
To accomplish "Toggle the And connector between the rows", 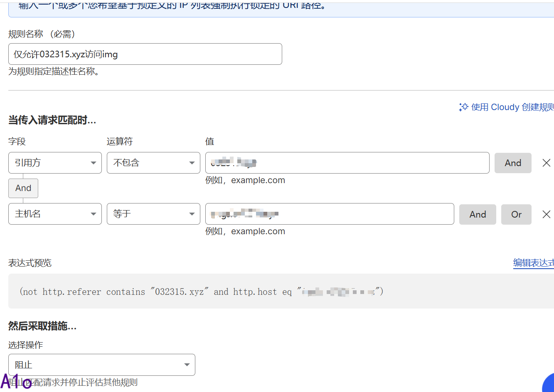I will pyautogui.click(x=23, y=188).
